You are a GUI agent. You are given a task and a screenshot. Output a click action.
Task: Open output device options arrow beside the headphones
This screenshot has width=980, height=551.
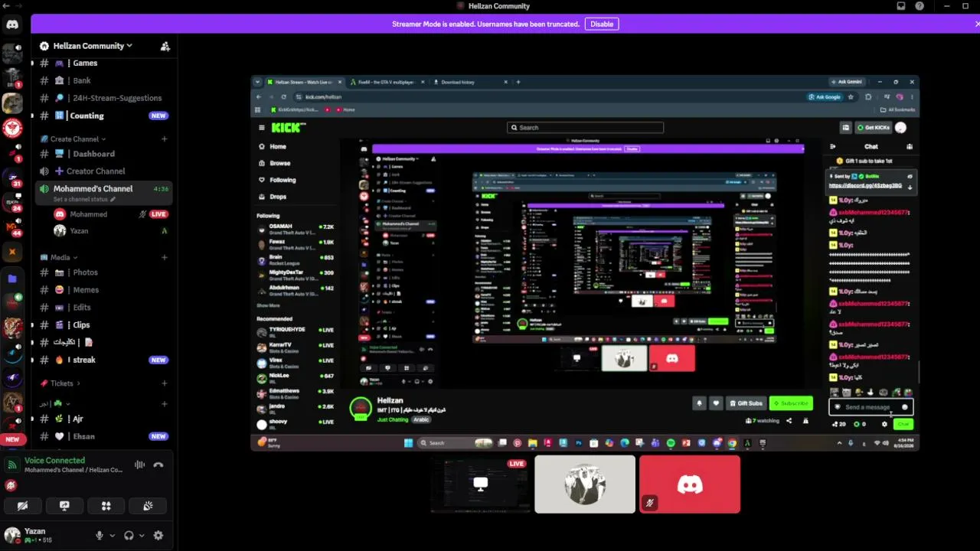pos(142,536)
